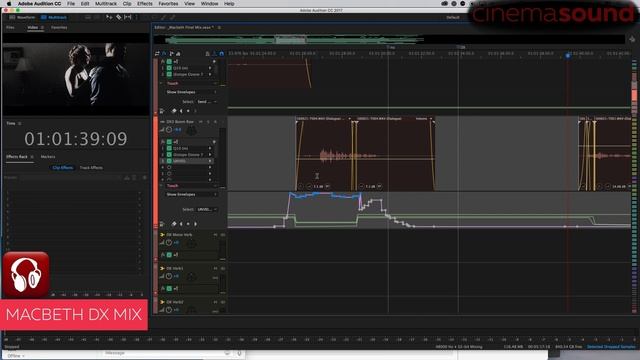Click the timecode display 01:01:39:09
The height and width of the screenshot is (360, 640).
pyautogui.click(x=76, y=139)
